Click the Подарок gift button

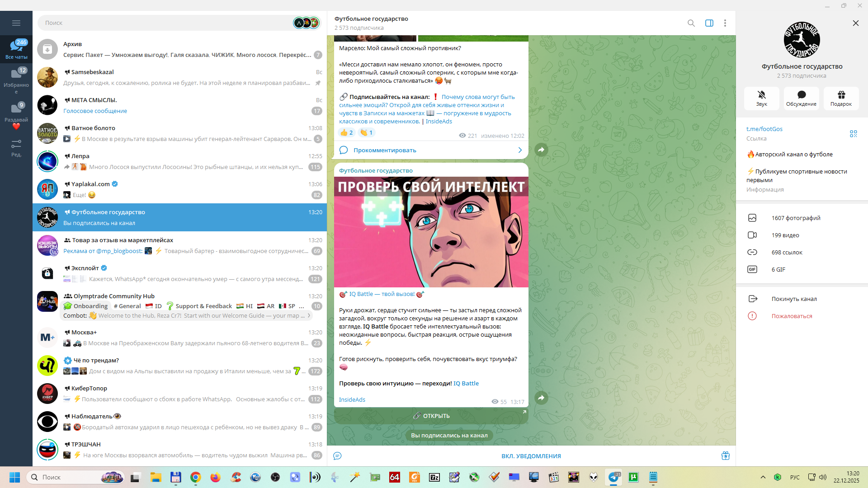coord(841,98)
